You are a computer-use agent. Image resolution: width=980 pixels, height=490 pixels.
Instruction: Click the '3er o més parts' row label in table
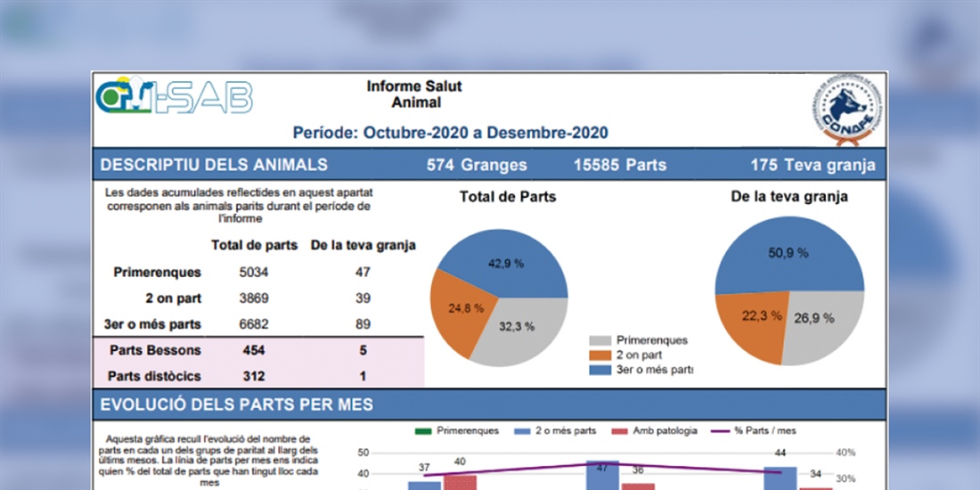click(153, 324)
